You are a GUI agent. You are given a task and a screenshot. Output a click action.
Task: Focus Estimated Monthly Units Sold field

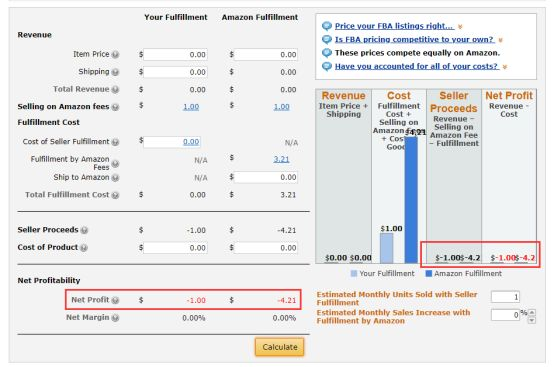click(506, 297)
